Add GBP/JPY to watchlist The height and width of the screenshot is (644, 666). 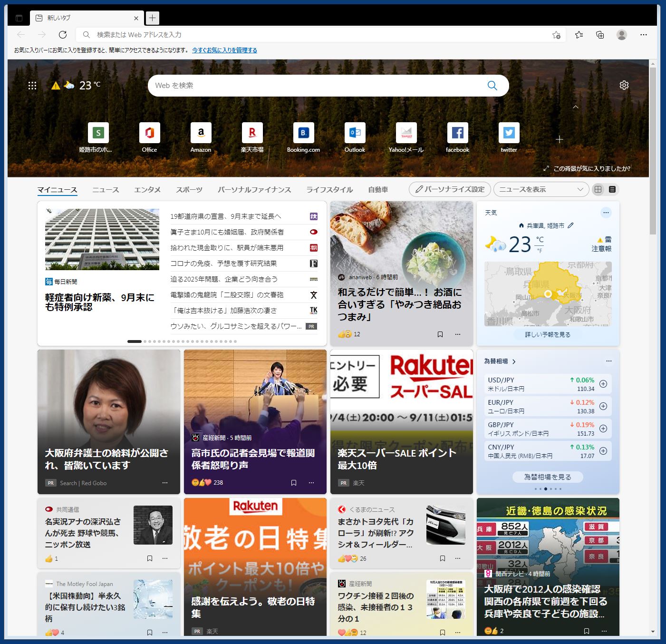tap(603, 429)
